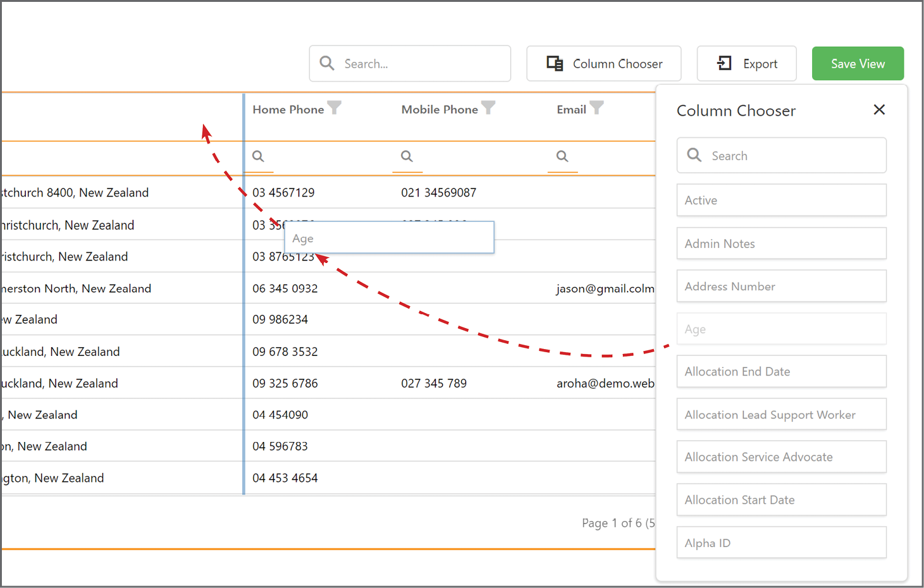Open the Mobile Phone column filter menu
Image resolution: width=924 pixels, height=588 pixels.
point(488,107)
